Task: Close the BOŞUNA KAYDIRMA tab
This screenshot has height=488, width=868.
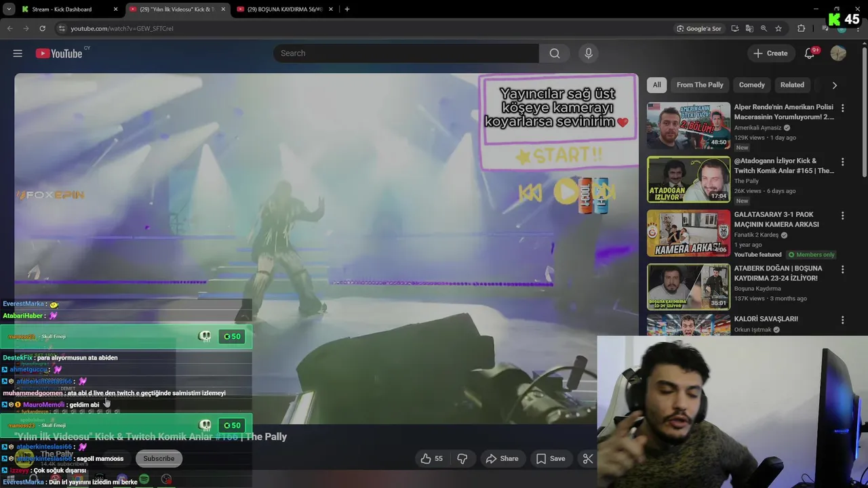Action: coord(330,9)
